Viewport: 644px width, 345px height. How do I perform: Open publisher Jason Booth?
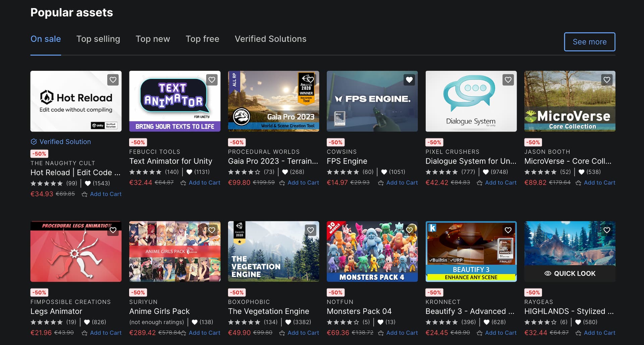pyautogui.click(x=547, y=152)
